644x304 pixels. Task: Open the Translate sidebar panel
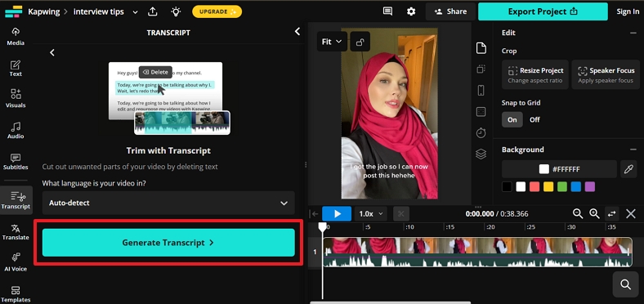click(x=16, y=232)
